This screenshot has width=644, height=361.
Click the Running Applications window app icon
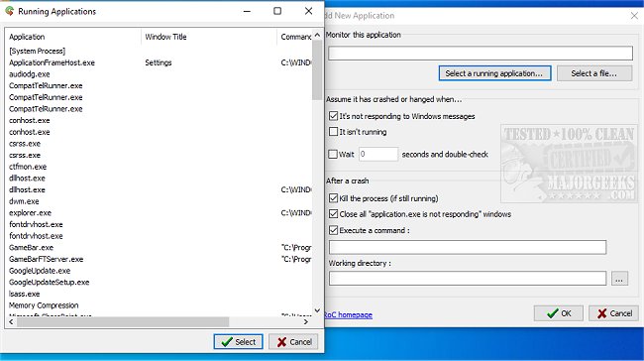point(10,11)
